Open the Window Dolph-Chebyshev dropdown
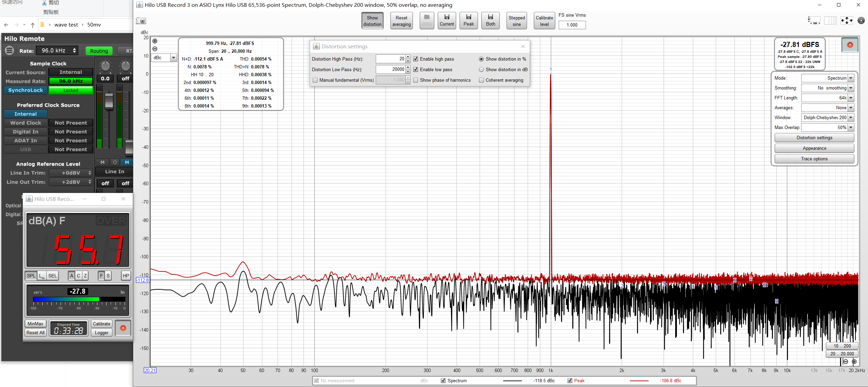Screen dimensions: 868x387 click(850, 118)
